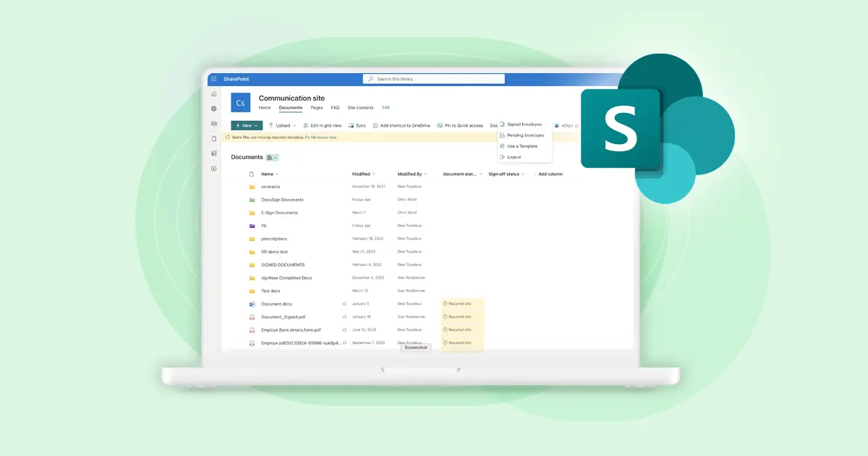Click the Search this library box
868x456 pixels.
[433, 79]
